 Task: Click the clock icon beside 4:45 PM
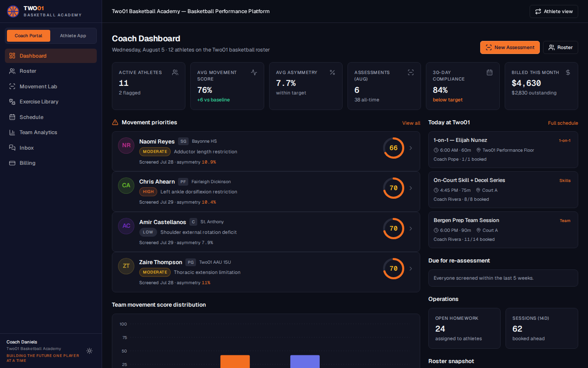(436, 190)
